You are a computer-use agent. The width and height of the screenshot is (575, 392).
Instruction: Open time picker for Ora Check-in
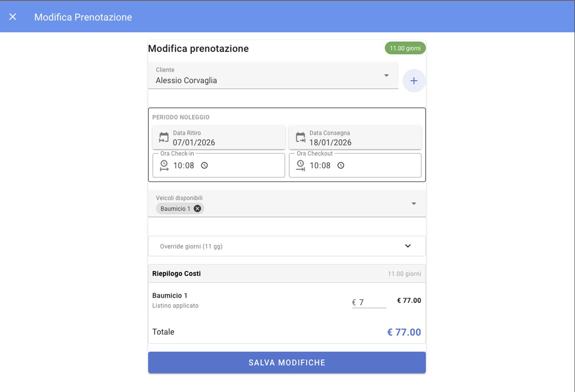(x=204, y=165)
